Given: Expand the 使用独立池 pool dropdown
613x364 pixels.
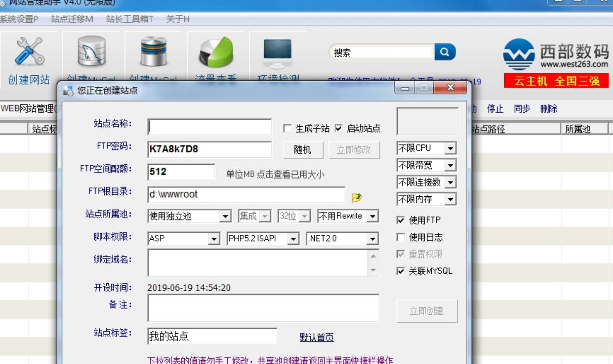Looking at the screenshot, I should coord(225,216).
